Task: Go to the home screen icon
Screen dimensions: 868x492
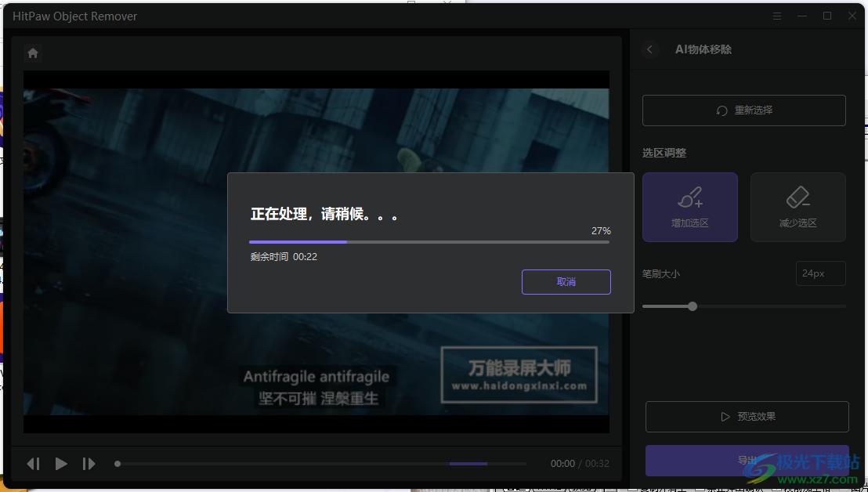Action: (33, 53)
